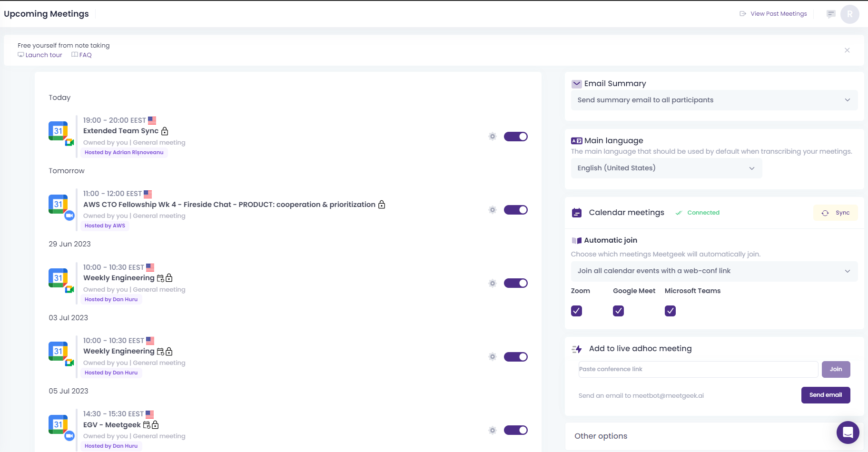Open the user profile avatar
The width and height of the screenshot is (868, 452).
click(849, 14)
